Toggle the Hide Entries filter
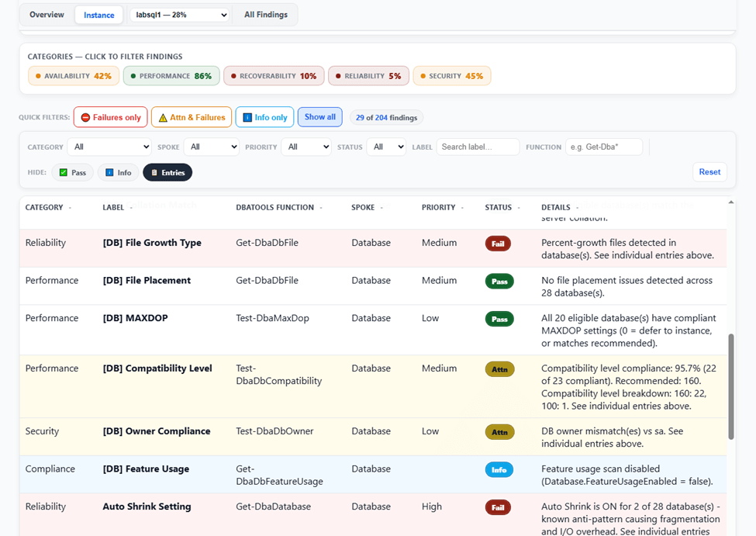756x536 pixels. click(x=167, y=172)
